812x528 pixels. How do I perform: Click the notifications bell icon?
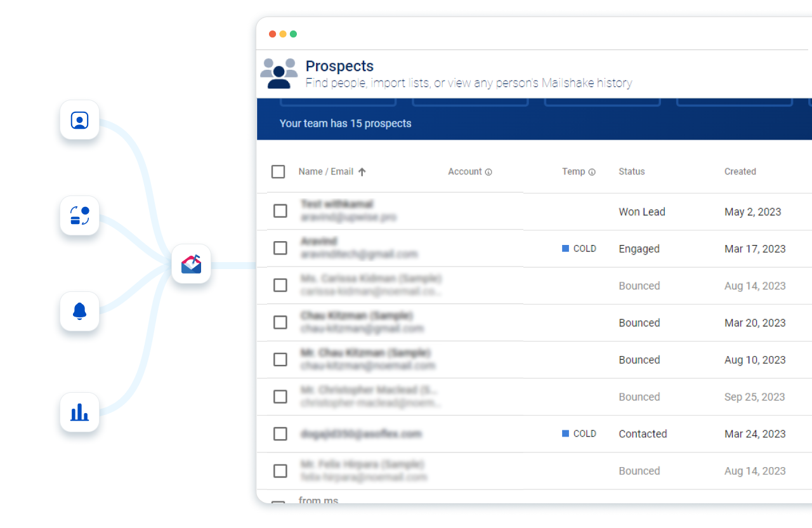click(x=79, y=312)
